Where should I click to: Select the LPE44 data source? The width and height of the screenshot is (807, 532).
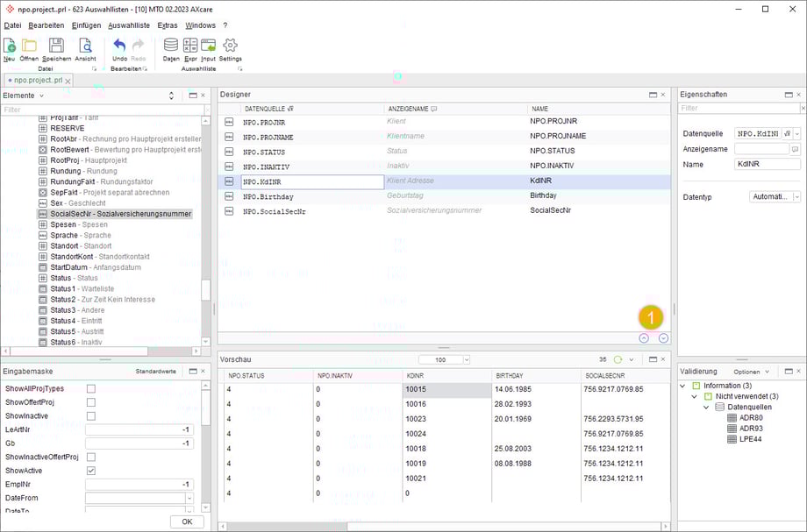click(750, 439)
